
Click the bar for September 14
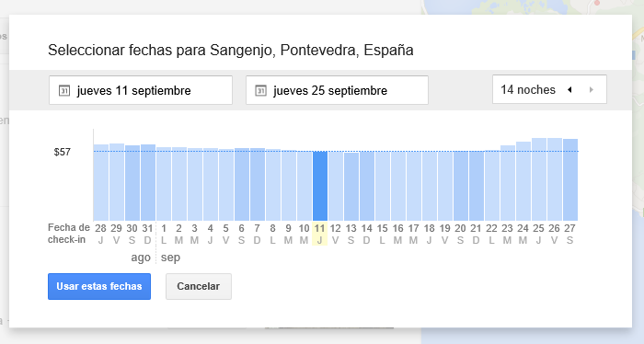click(x=367, y=186)
